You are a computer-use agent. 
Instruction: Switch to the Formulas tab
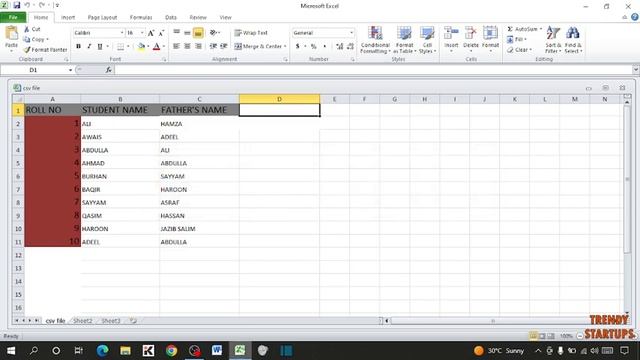(141, 18)
